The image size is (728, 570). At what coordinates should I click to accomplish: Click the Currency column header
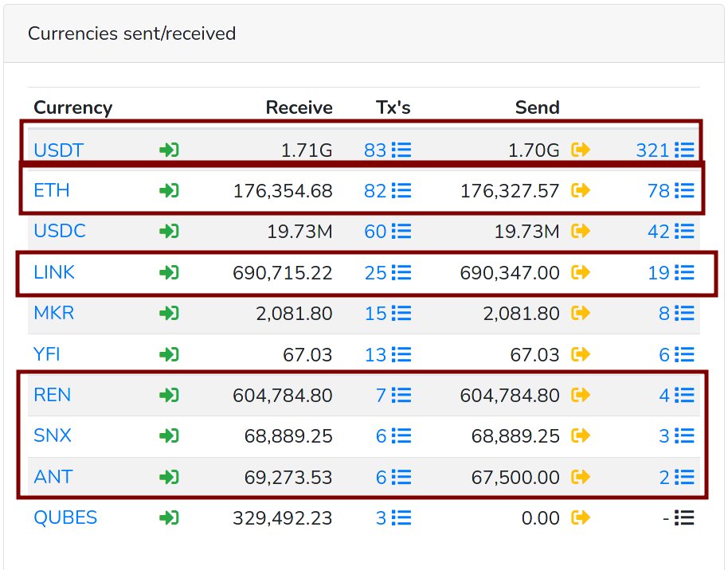pyautogui.click(x=73, y=107)
